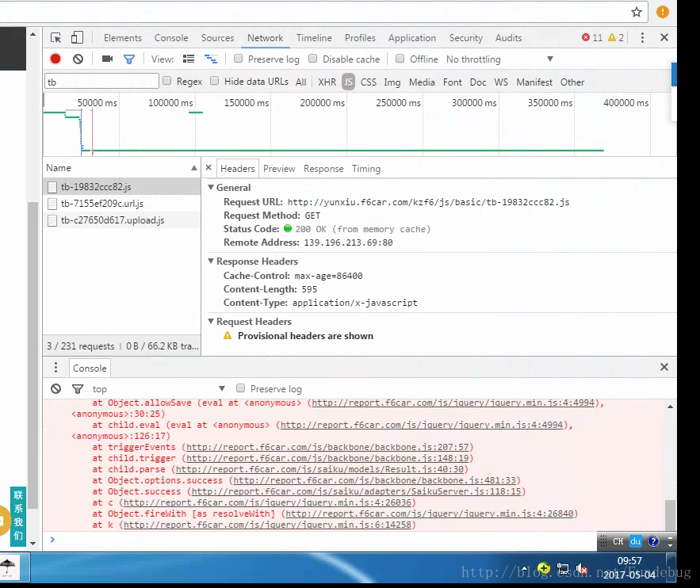This screenshot has height=588, width=700.
Task: Bookmark this page with the star icon
Action: pos(637,12)
